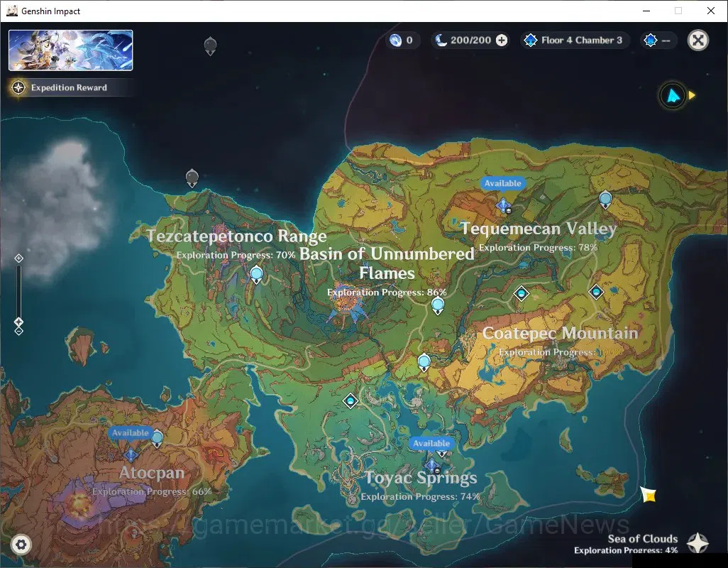
Task: Click Exploration Progress: 74% text
Action: point(420,496)
